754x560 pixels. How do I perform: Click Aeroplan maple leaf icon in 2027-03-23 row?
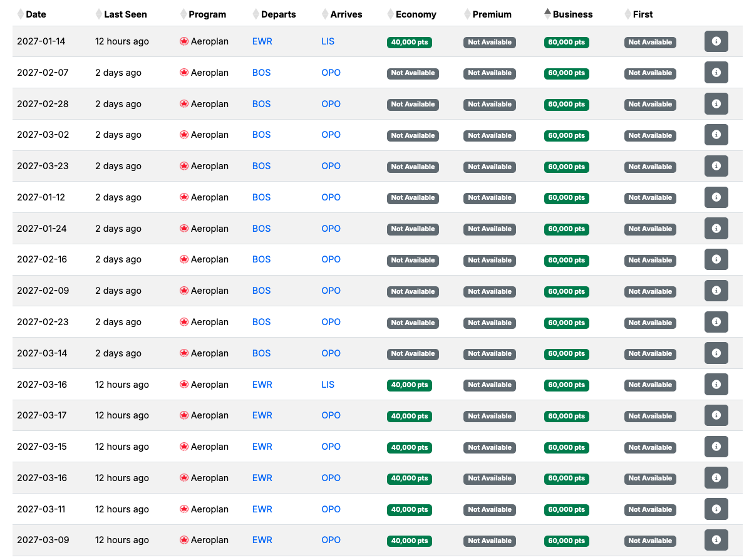point(184,166)
